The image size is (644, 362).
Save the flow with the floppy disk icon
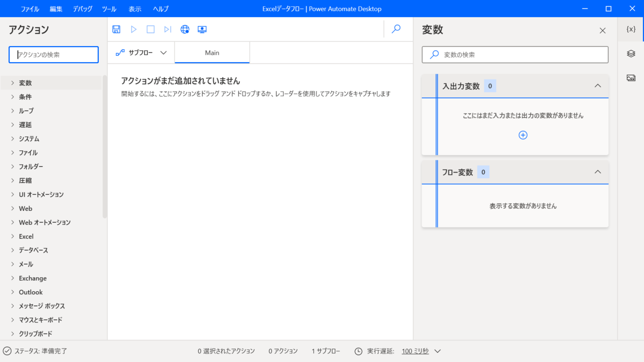tap(116, 29)
